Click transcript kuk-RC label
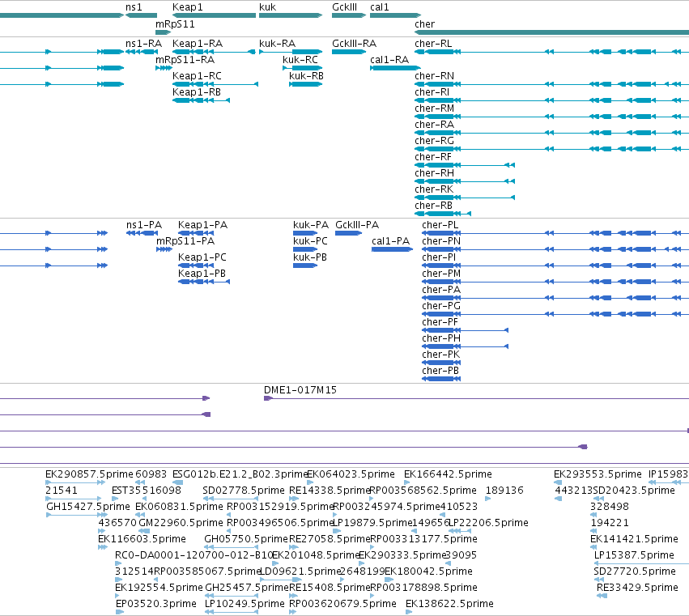The width and height of the screenshot is (689, 616). (x=300, y=60)
